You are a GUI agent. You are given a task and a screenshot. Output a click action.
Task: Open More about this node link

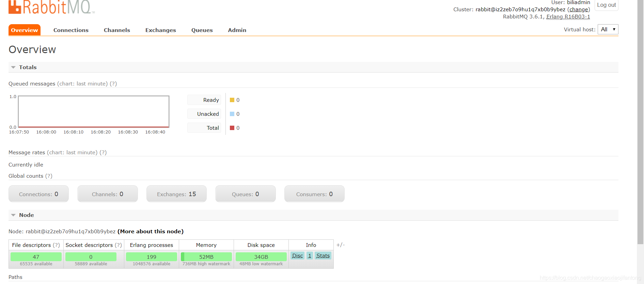tap(151, 232)
